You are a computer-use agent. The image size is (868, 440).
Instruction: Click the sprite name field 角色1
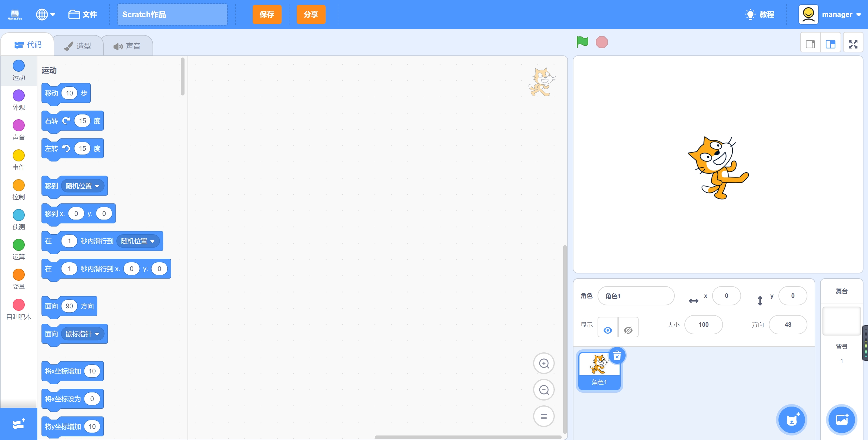click(x=636, y=296)
